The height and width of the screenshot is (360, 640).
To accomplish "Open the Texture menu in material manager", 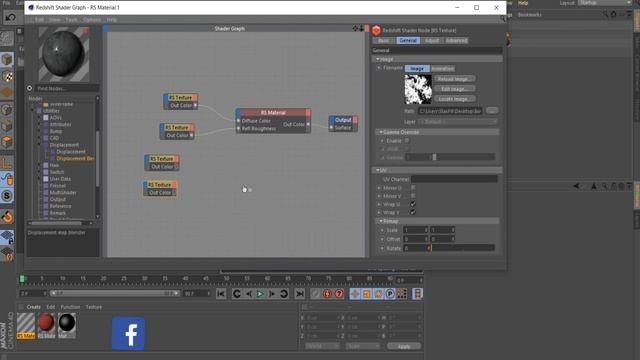I will (93, 307).
